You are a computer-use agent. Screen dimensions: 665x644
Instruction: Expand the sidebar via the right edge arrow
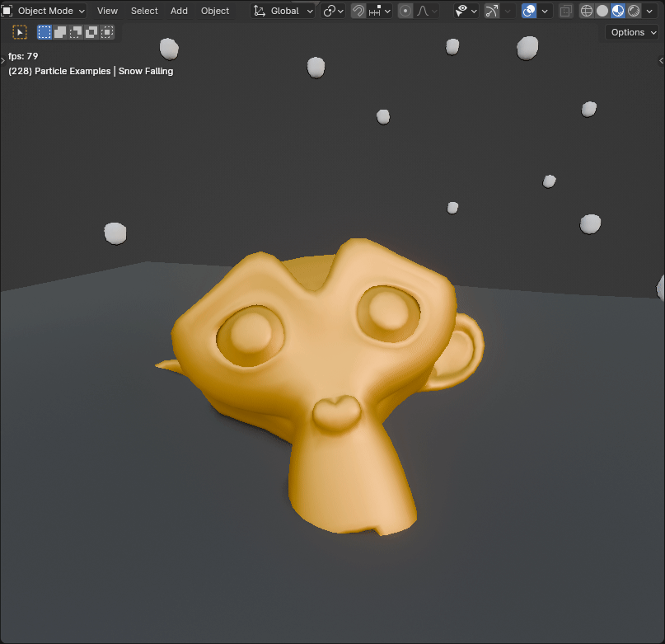[x=661, y=61]
